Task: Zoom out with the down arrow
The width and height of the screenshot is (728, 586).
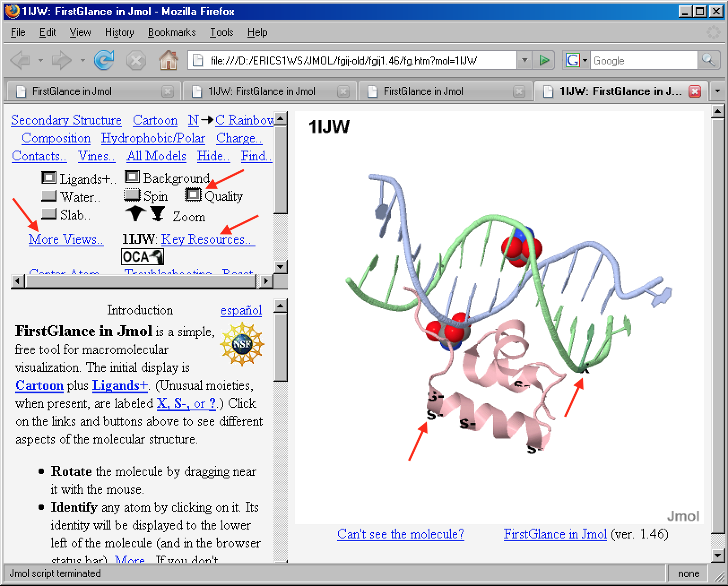Action: tap(157, 214)
